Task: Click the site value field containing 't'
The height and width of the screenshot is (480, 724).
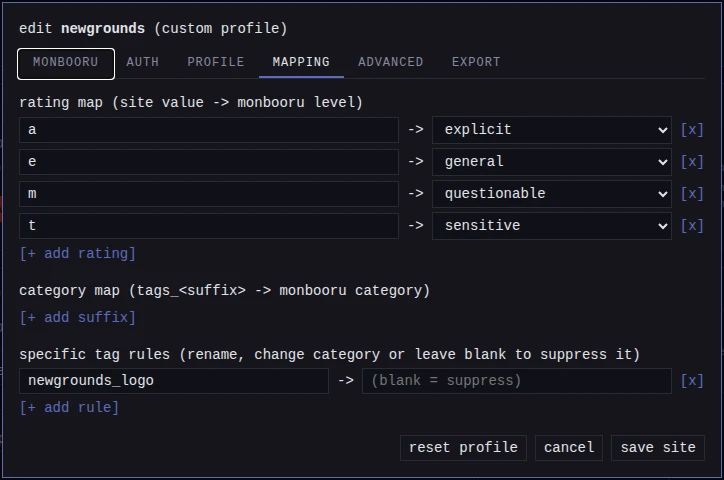Action: [209, 226]
